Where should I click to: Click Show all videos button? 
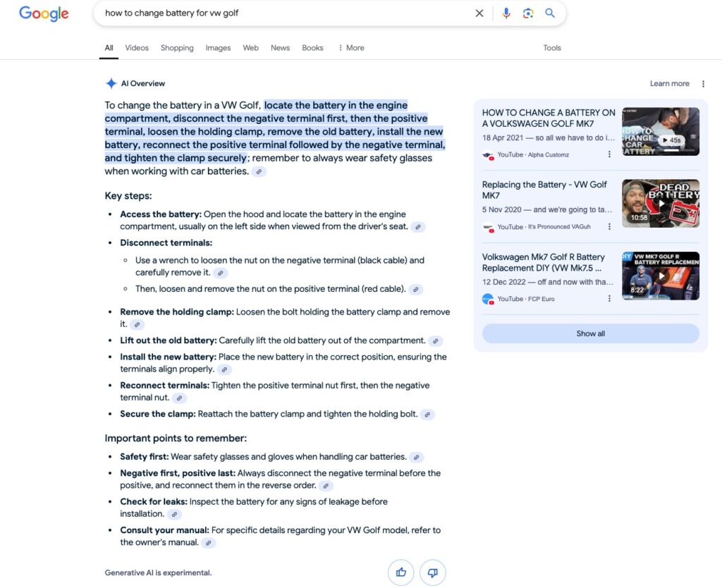click(590, 333)
